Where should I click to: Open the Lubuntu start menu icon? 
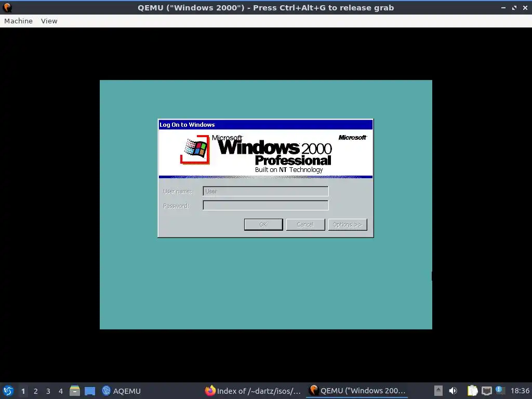pyautogui.click(x=8, y=391)
